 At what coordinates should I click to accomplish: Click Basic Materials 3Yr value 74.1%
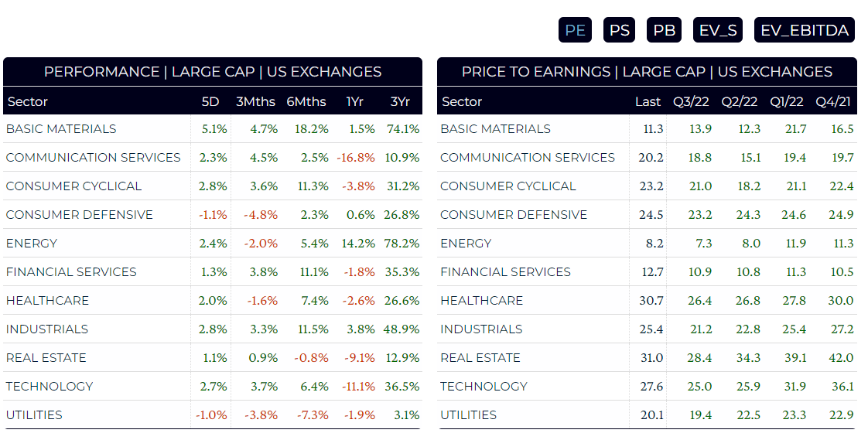[x=403, y=129]
